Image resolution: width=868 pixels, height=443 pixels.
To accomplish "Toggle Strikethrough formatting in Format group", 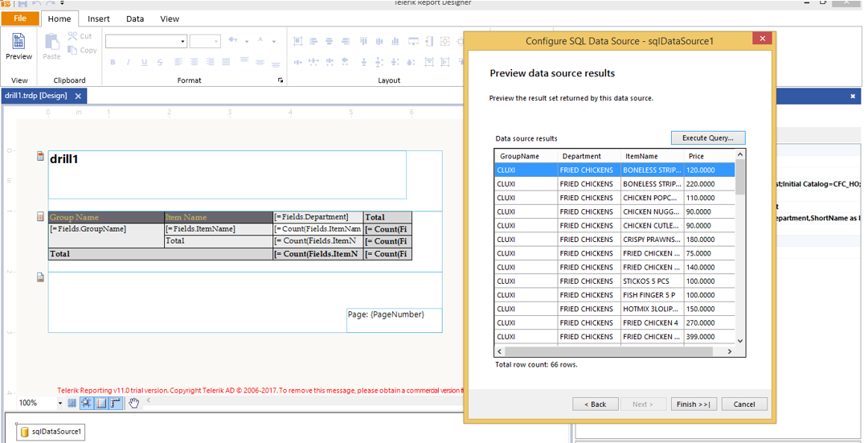I will (160, 62).
